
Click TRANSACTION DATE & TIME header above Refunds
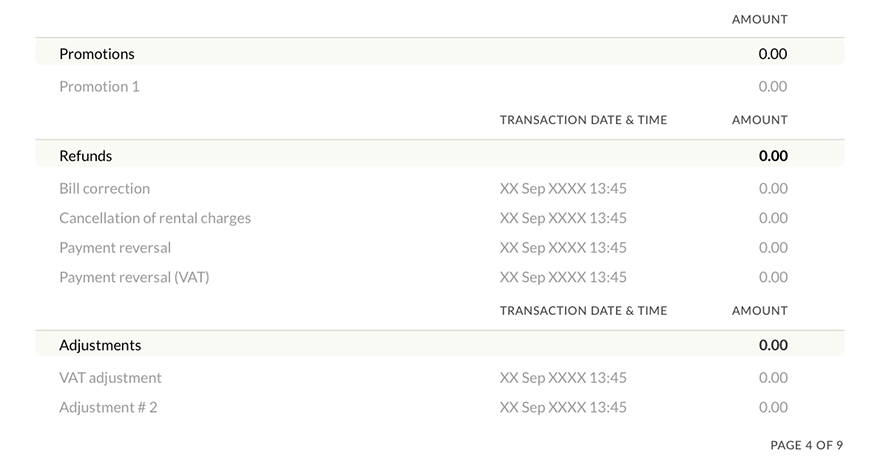pyautogui.click(x=583, y=120)
